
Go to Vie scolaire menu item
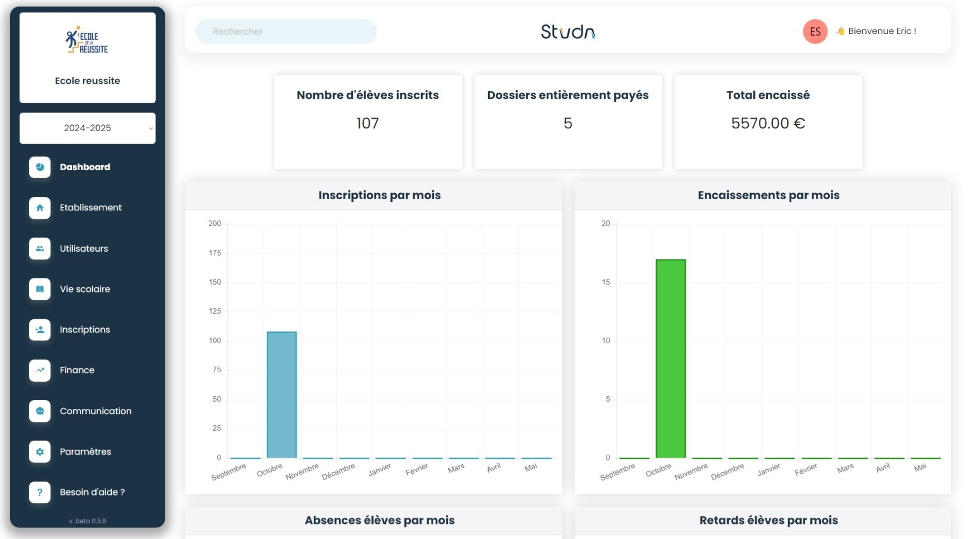tap(85, 289)
